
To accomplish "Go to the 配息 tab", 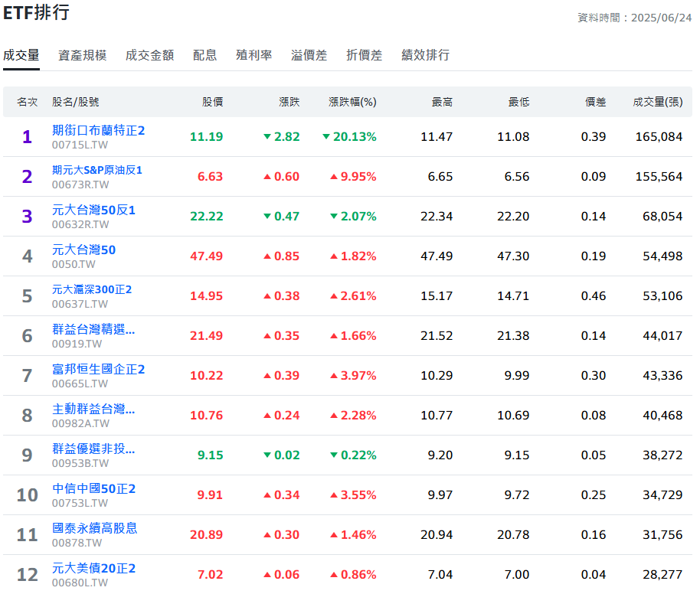I will (x=205, y=55).
